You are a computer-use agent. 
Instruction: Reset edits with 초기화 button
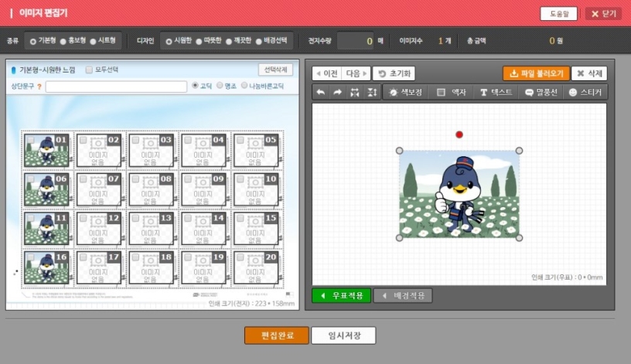click(x=394, y=73)
